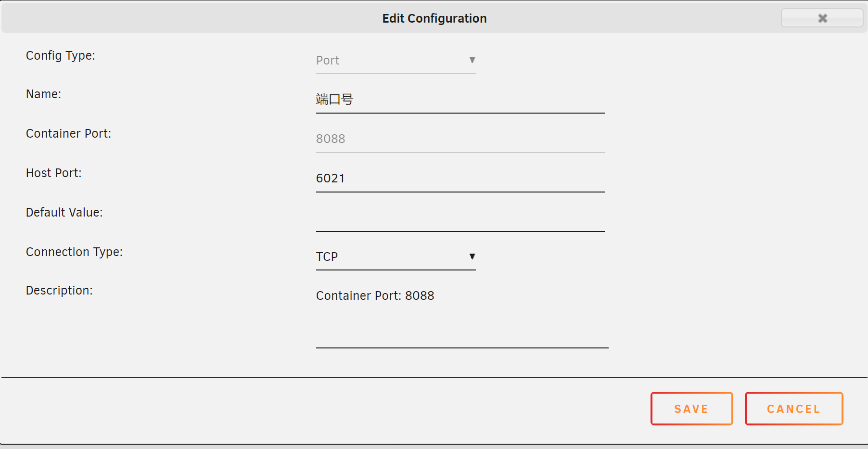Expand the Connection Type dropdown arrow
Screen dimensions: 868x449
472,257
